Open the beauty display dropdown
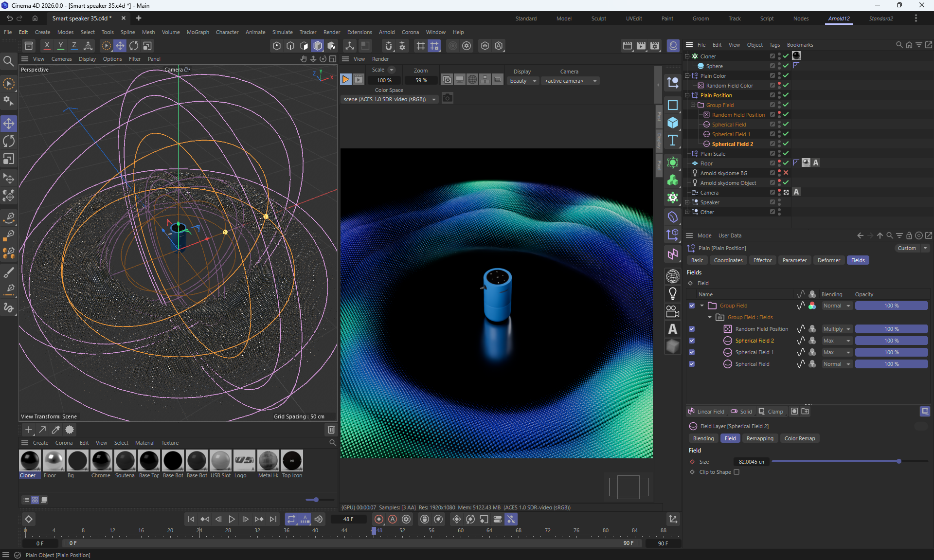The width and height of the screenshot is (934, 560). 523,81
